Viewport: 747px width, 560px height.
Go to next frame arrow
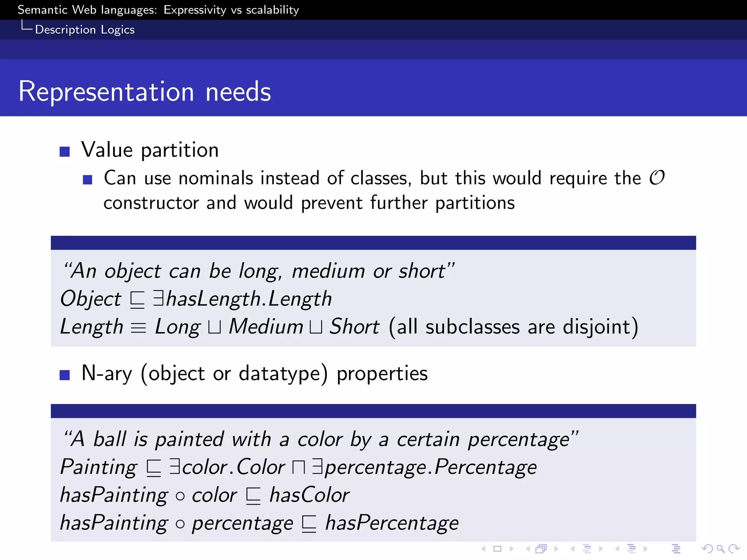tap(556, 549)
